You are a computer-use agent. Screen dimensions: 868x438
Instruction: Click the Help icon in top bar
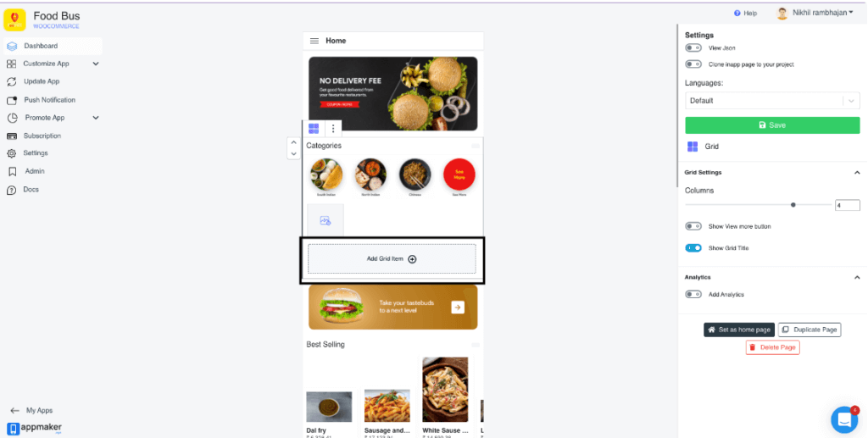(737, 13)
